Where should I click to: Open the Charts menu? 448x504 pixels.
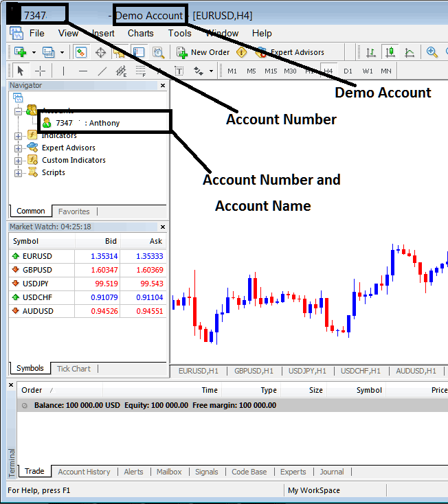[x=140, y=33]
